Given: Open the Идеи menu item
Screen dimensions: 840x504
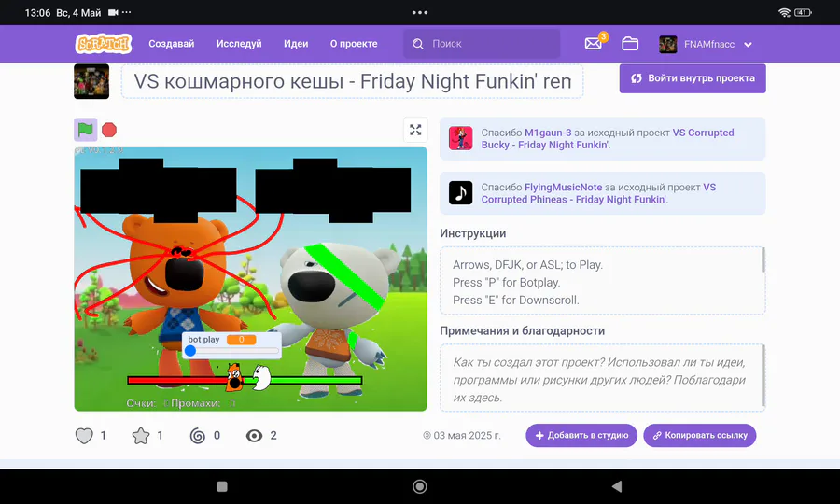Looking at the screenshot, I should (x=296, y=44).
